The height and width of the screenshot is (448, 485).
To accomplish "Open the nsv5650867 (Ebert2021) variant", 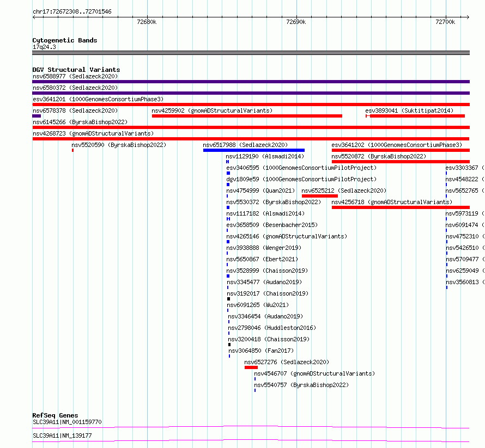I will 262,259.
